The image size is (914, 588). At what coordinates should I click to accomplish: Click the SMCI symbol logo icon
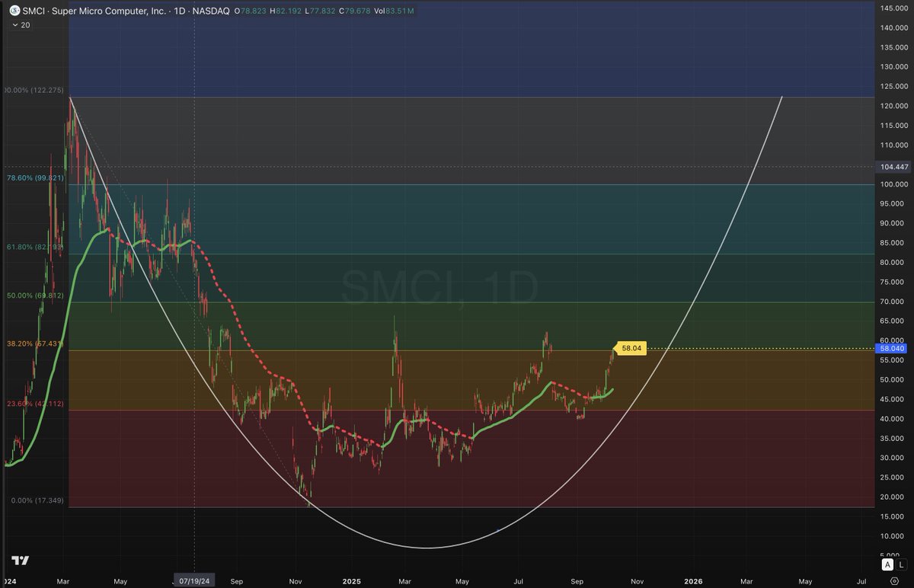[15, 11]
